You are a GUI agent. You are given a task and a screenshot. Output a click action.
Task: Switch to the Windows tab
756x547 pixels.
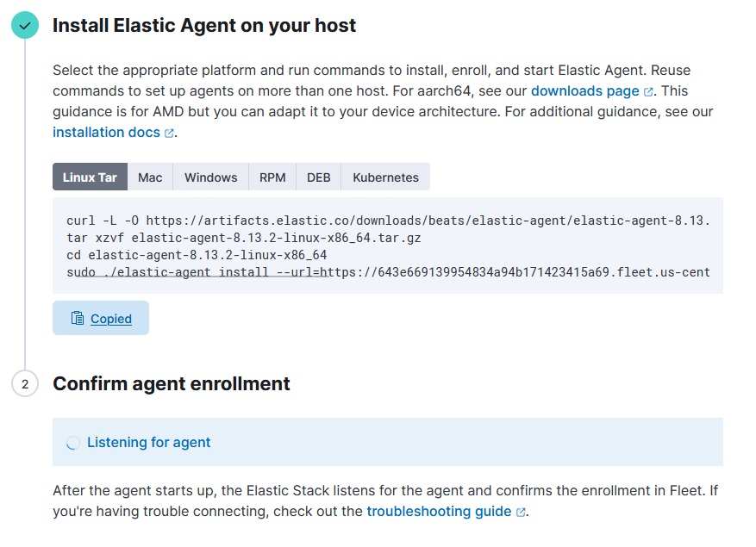(210, 177)
